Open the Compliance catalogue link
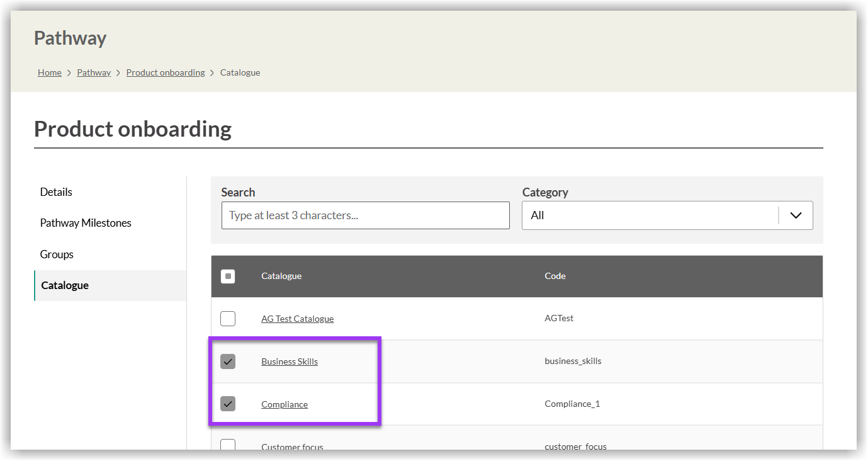Viewport: 868px width, 461px height. [285, 404]
